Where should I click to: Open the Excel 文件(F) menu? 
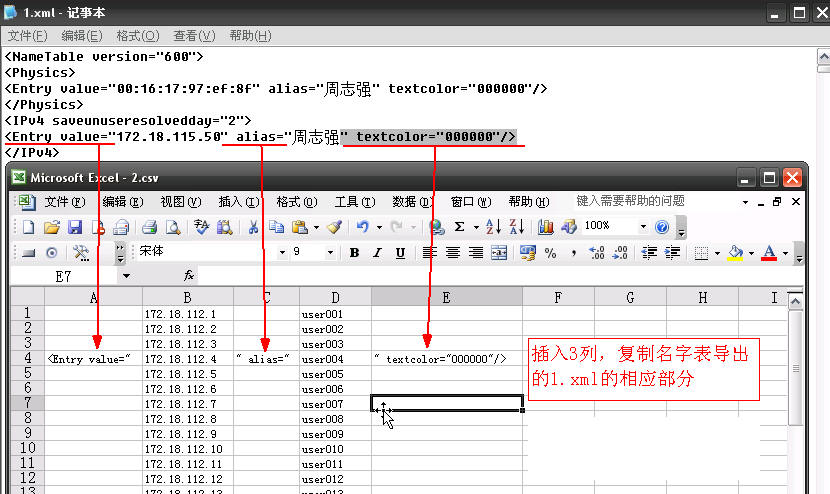(x=65, y=202)
